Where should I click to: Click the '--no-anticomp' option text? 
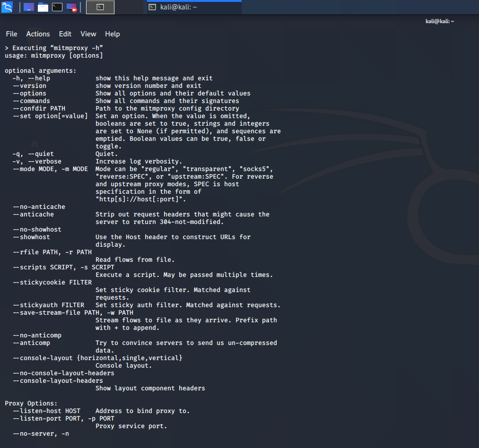(37, 336)
